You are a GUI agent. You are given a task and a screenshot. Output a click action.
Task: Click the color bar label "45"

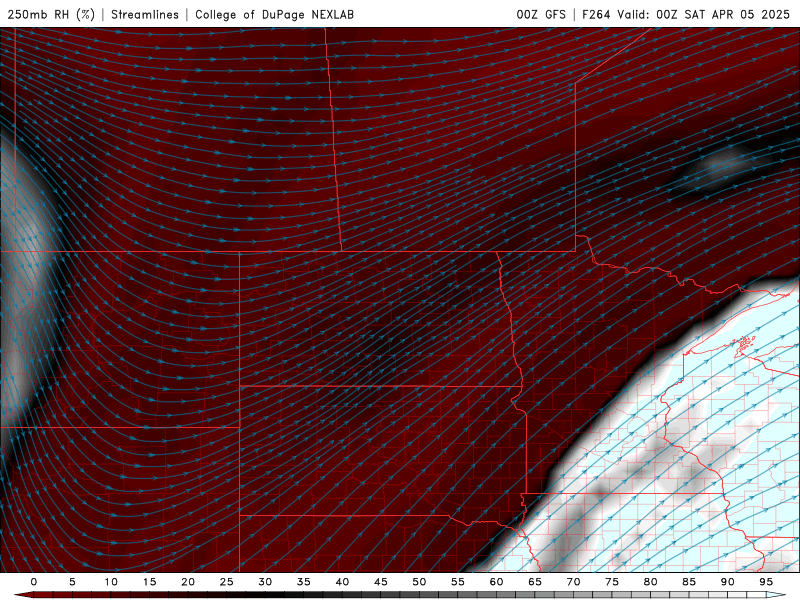[x=381, y=582]
